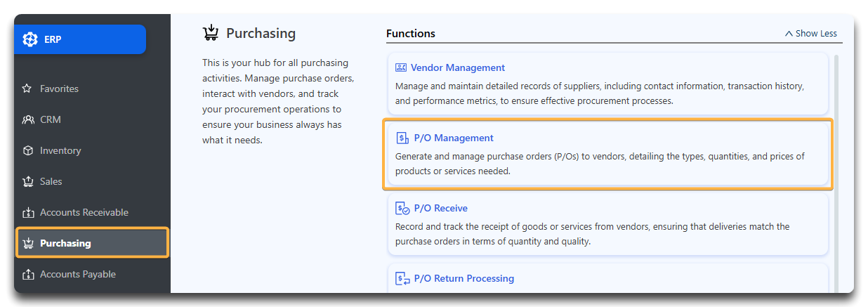
Task: Click the Inventory box icon
Action: pos(28,150)
